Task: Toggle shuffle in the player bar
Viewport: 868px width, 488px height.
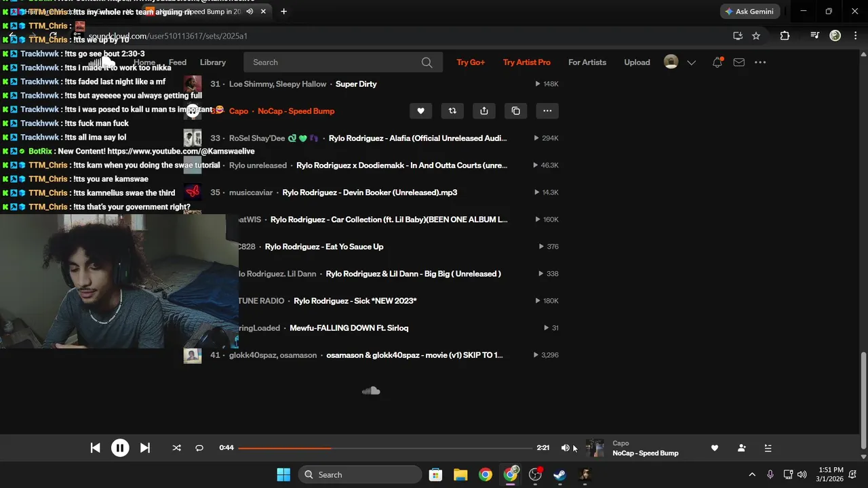Action: click(x=177, y=448)
